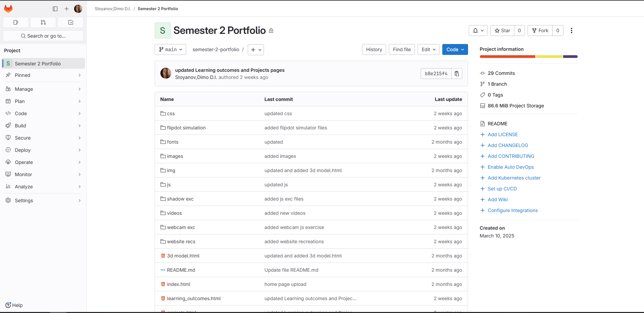Copy commit SHA b8e215f4 icon

(457, 74)
